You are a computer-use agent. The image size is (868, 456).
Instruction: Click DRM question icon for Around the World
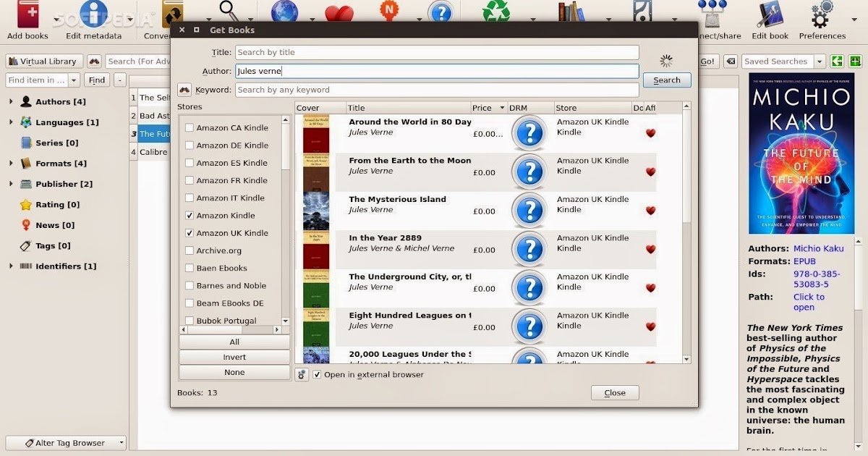529,133
